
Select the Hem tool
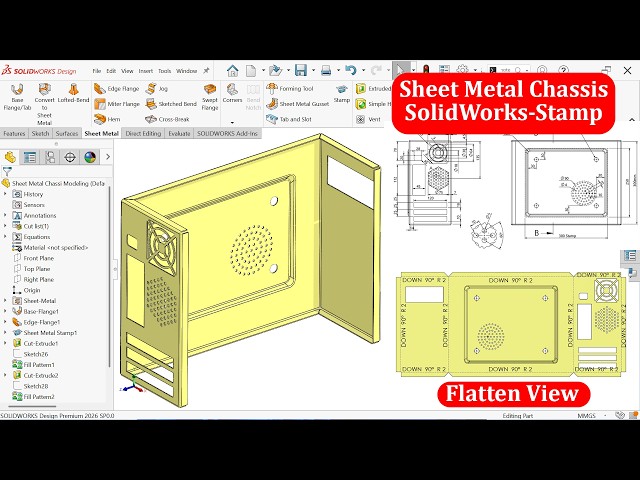click(x=108, y=119)
